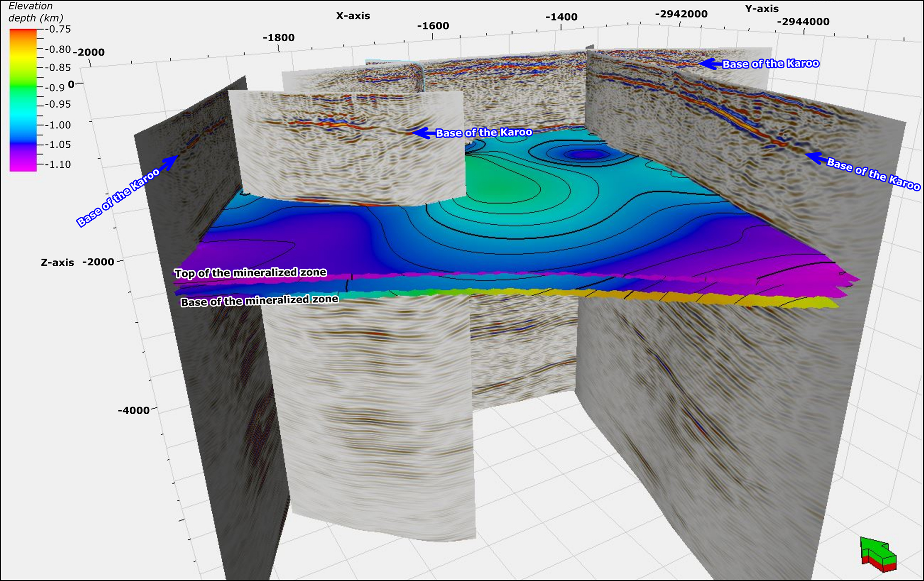Screen dimensions: 924x581
Task: Click the -0.75 value on the depth legend
Action: (58, 30)
